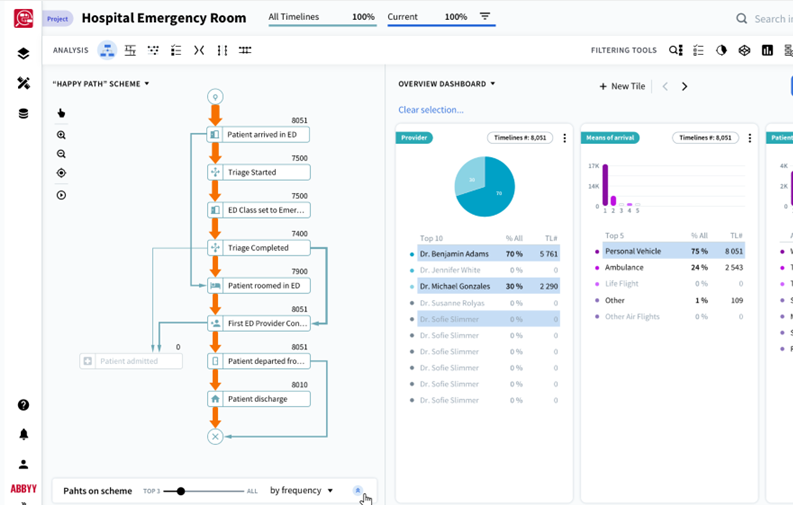
Task: Click the paths on scheme slider handle
Action: pyautogui.click(x=181, y=491)
